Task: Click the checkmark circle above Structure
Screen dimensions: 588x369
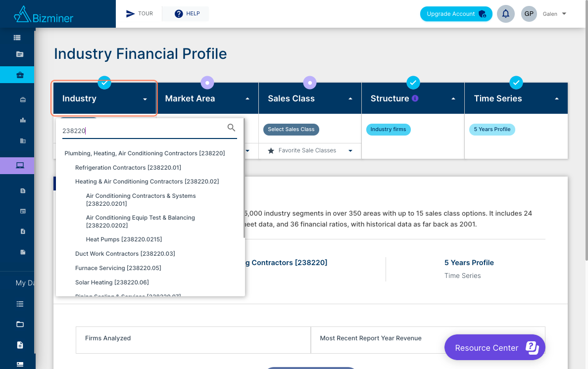Action: [413, 83]
